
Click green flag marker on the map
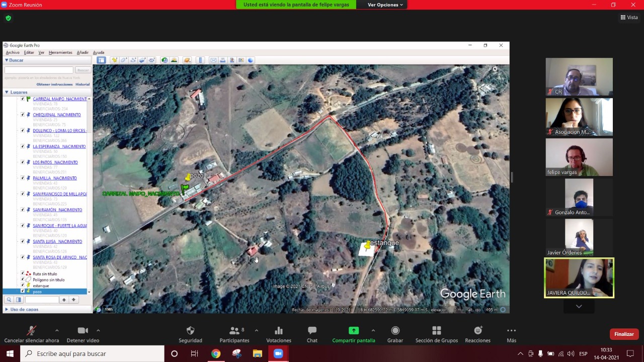click(x=185, y=189)
